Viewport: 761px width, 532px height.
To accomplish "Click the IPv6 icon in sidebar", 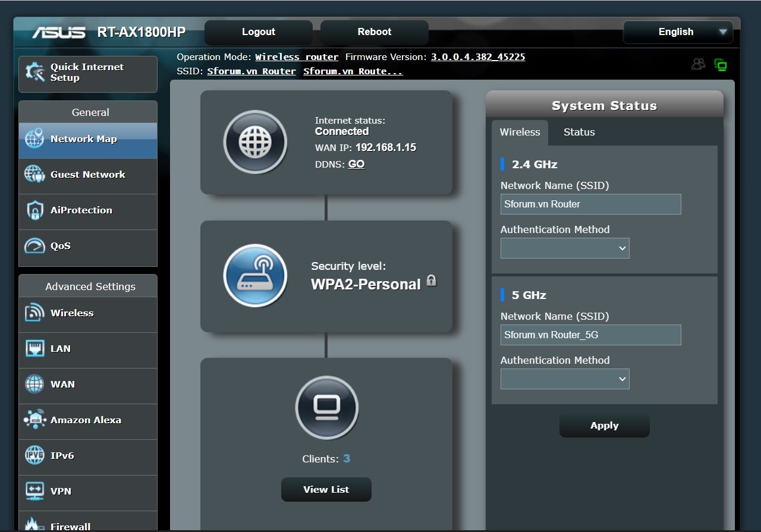I will click(34, 456).
